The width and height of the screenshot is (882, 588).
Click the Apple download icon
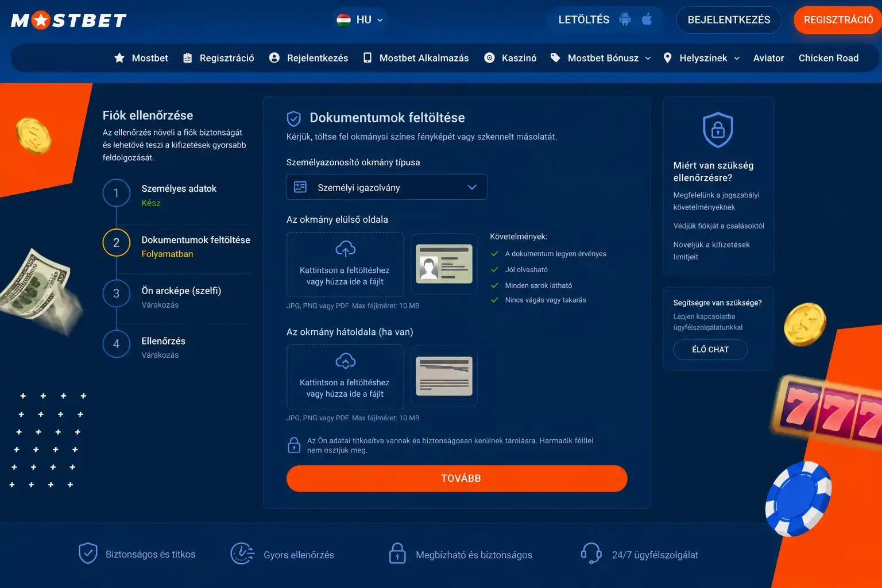click(647, 20)
